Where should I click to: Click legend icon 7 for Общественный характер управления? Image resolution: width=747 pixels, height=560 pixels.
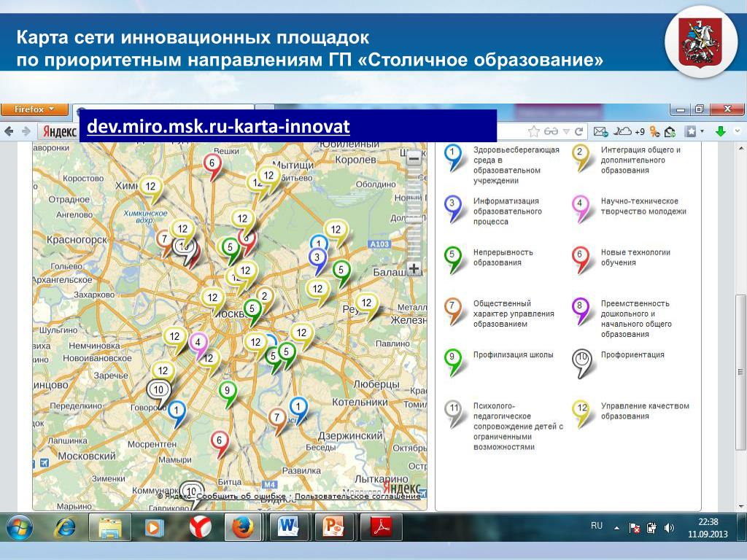453,309
